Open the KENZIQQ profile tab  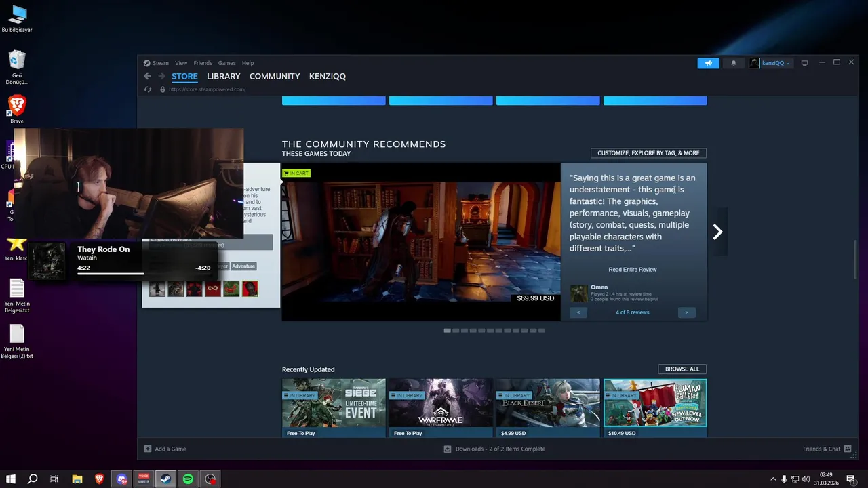coord(328,77)
